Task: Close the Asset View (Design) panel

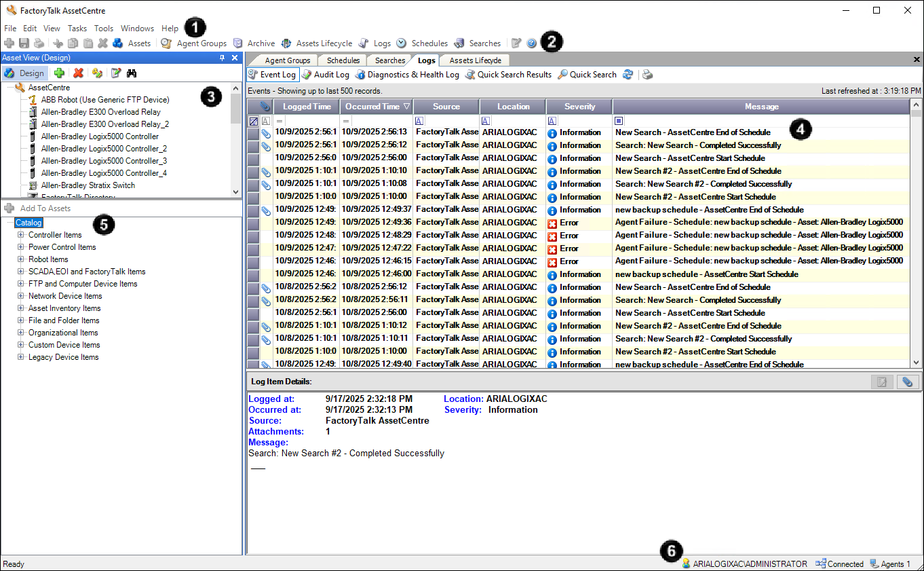Action: coord(234,58)
